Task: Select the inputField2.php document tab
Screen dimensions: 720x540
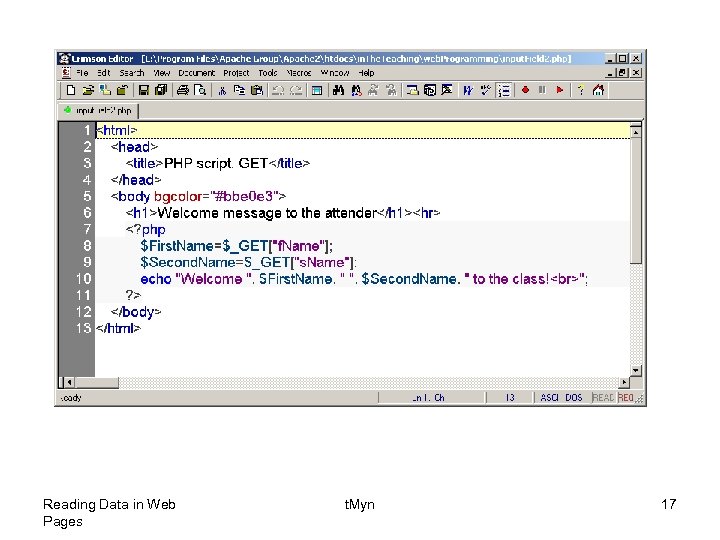Action: point(98,111)
